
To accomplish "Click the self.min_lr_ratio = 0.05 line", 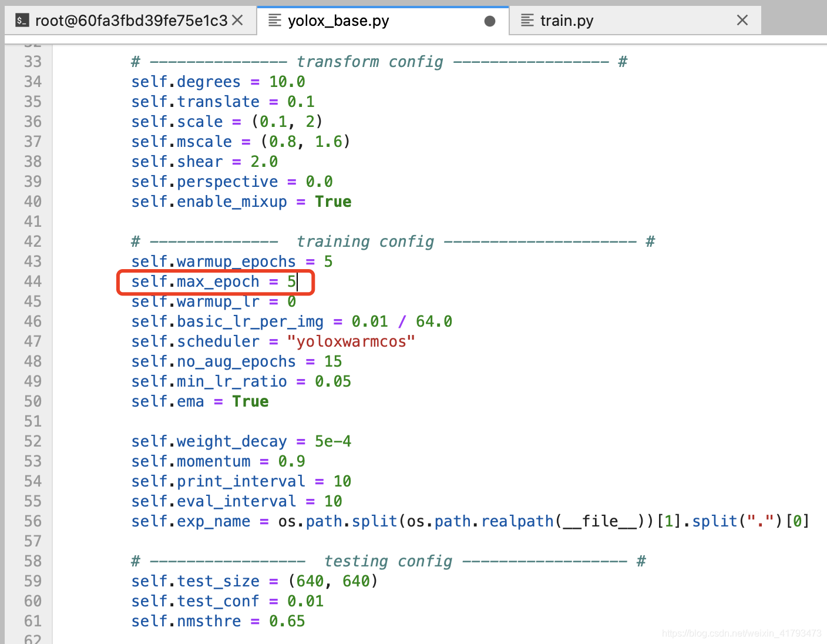I will (x=241, y=381).
